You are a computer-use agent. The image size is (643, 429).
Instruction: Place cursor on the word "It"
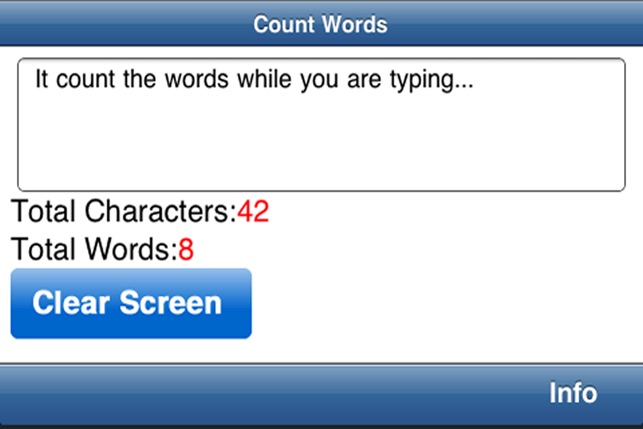(41, 79)
